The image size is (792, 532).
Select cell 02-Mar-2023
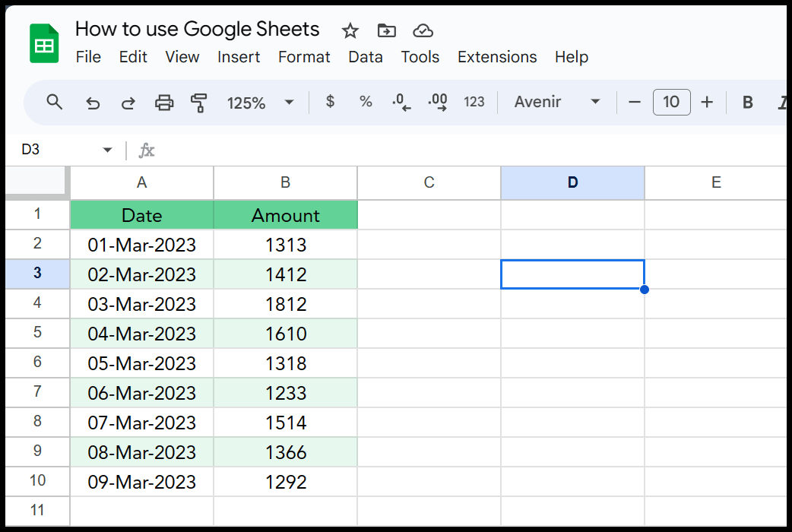pyautogui.click(x=142, y=274)
